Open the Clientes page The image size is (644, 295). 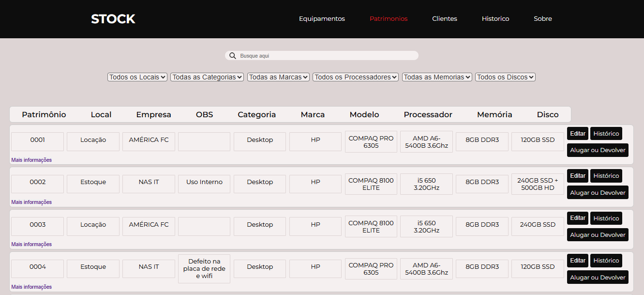(x=444, y=18)
